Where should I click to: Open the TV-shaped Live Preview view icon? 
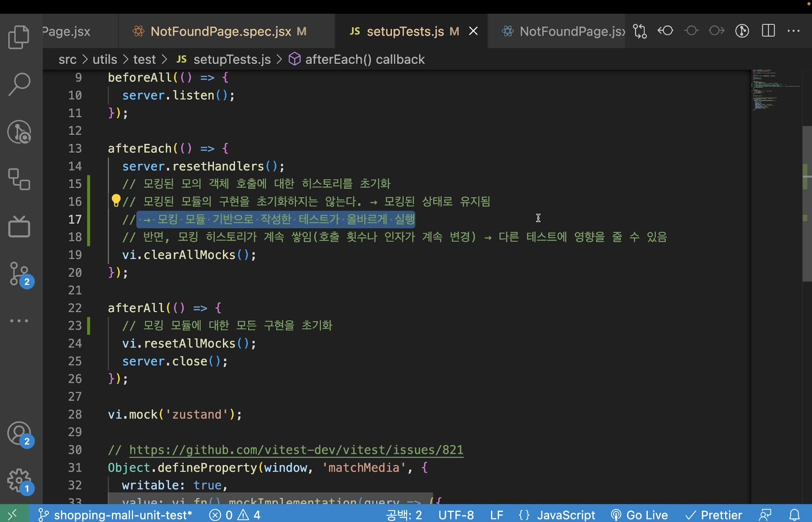[x=19, y=227]
